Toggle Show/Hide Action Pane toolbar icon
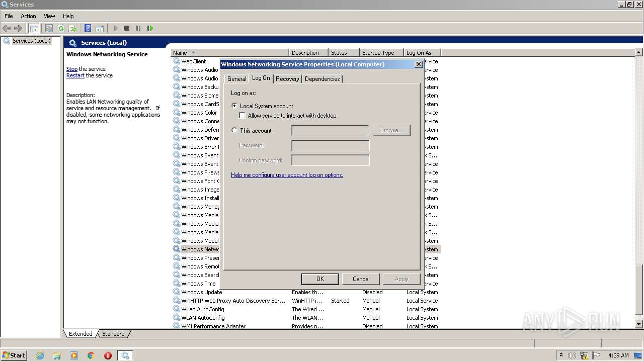The height and width of the screenshot is (362, 644). pos(100,28)
